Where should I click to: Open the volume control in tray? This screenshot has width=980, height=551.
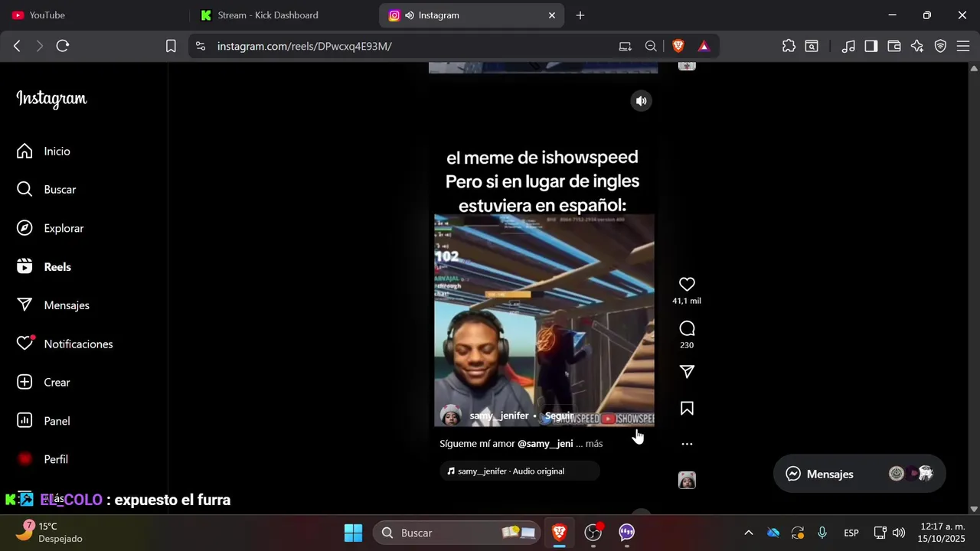(899, 533)
